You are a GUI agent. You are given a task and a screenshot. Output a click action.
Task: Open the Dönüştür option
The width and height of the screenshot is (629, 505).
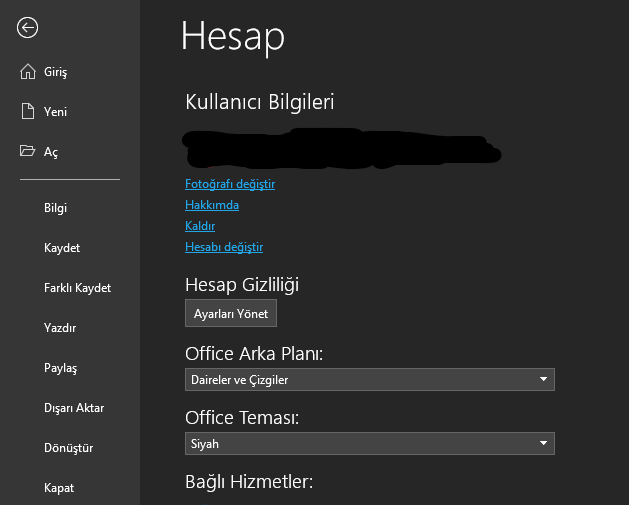(x=69, y=448)
